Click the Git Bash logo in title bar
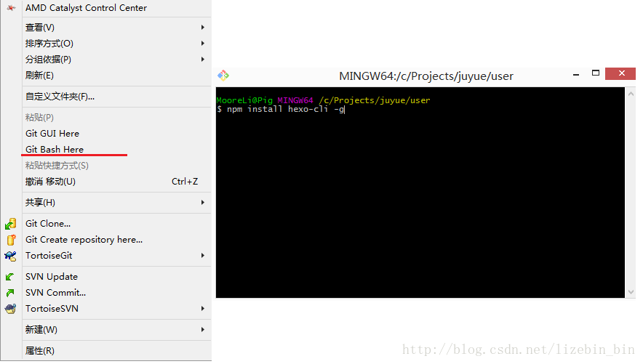643x364 pixels. (x=223, y=76)
